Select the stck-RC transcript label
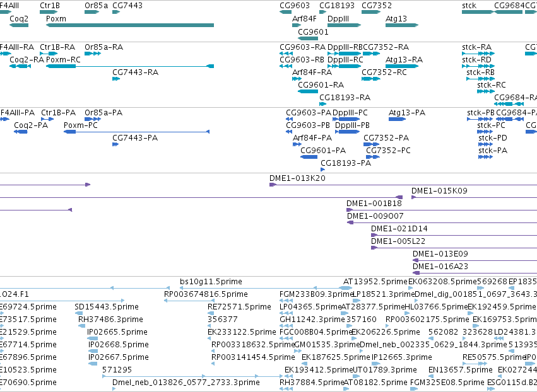The width and height of the screenshot is (537, 392). [492, 85]
